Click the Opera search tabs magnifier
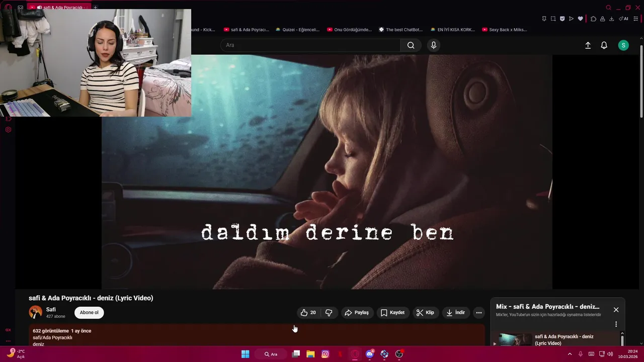644x362 pixels. [608, 8]
